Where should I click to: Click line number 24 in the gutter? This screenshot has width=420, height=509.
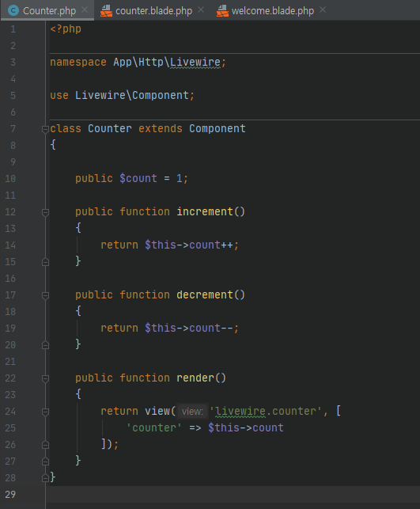(10, 412)
